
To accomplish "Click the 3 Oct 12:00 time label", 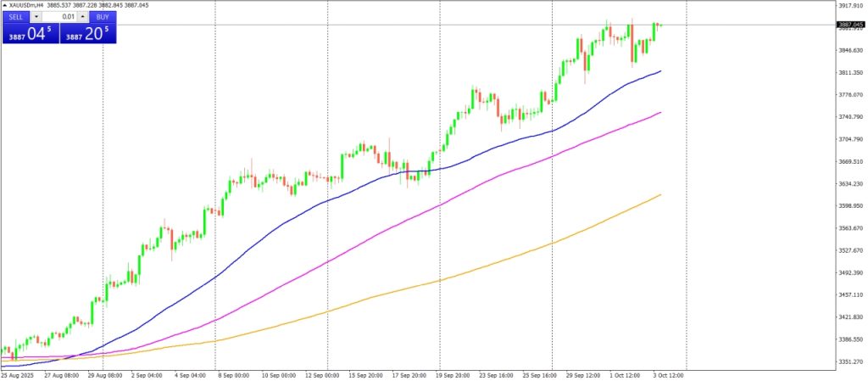I will click(x=666, y=374).
